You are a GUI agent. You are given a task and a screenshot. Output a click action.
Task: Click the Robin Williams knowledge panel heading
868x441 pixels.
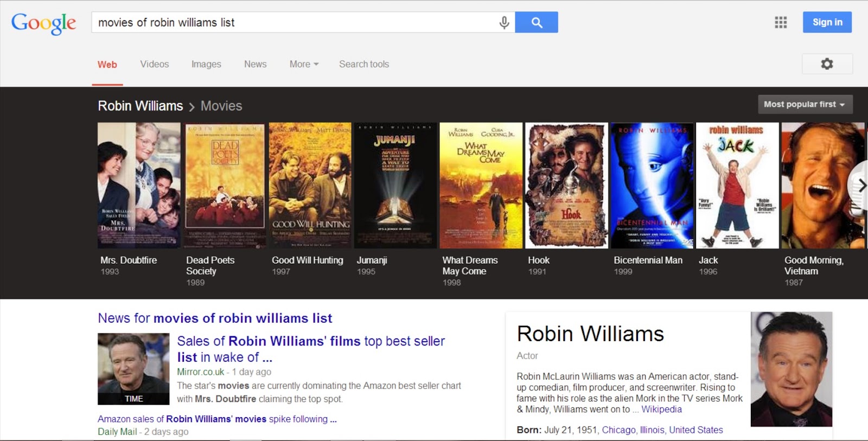(x=590, y=334)
